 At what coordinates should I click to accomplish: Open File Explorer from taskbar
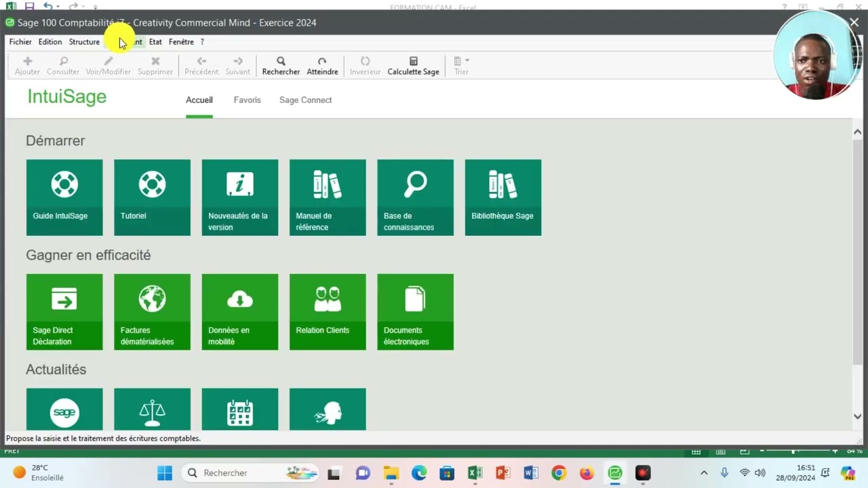pyautogui.click(x=391, y=473)
